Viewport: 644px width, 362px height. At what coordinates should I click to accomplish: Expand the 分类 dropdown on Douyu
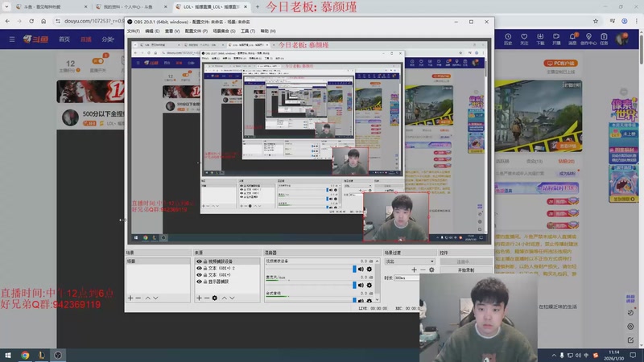click(x=108, y=39)
